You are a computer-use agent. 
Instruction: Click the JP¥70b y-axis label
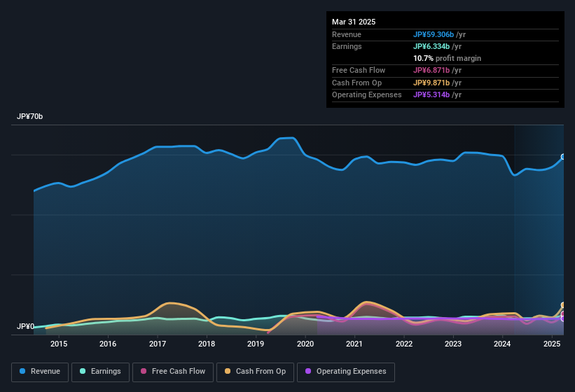[30, 117]
